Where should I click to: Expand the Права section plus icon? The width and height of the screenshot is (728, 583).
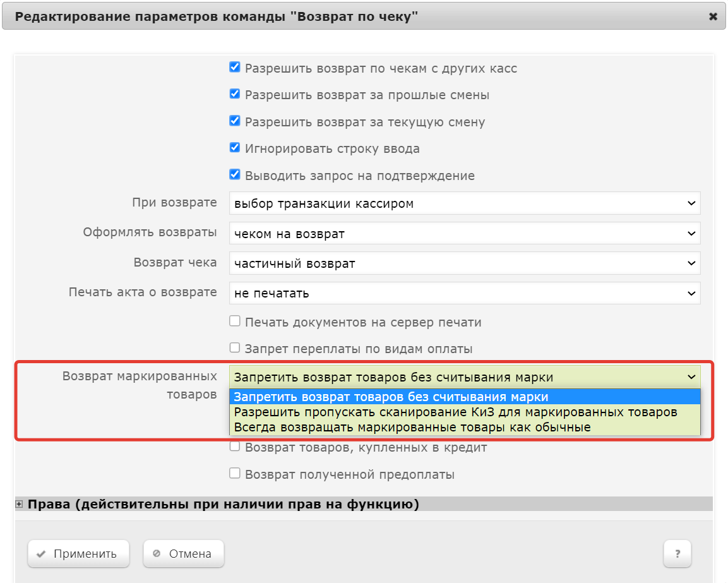click(19, 504)
